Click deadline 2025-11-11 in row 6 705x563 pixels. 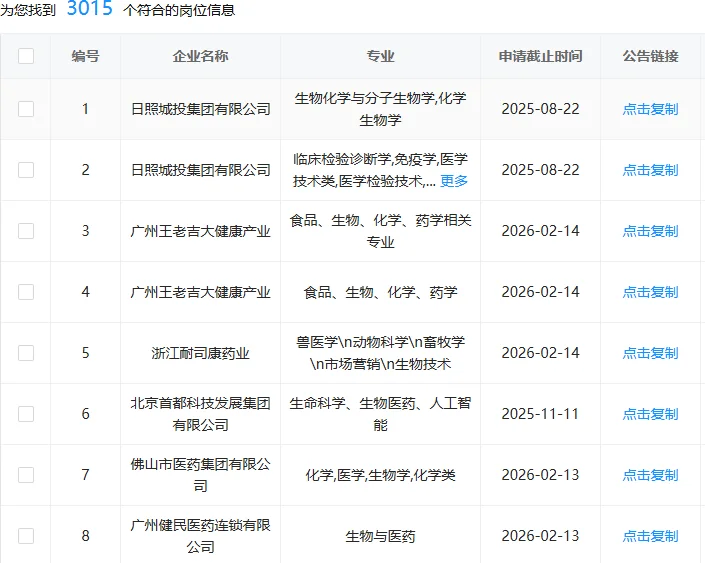[x=540, y=414]
